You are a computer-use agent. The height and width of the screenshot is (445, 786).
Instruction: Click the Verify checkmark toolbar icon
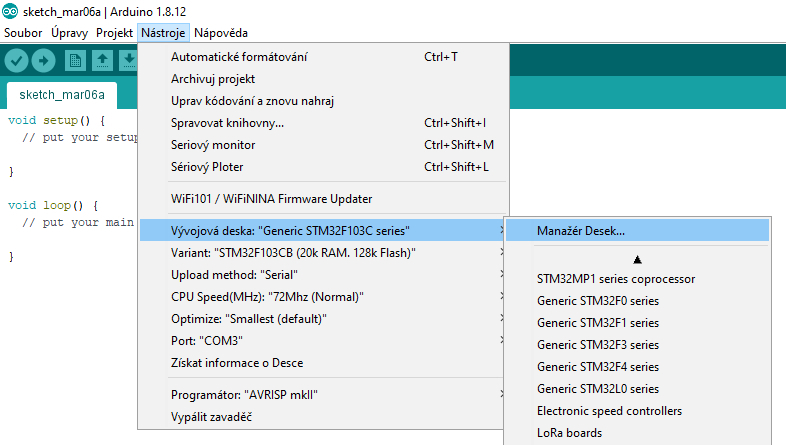[x=17, y=61]
